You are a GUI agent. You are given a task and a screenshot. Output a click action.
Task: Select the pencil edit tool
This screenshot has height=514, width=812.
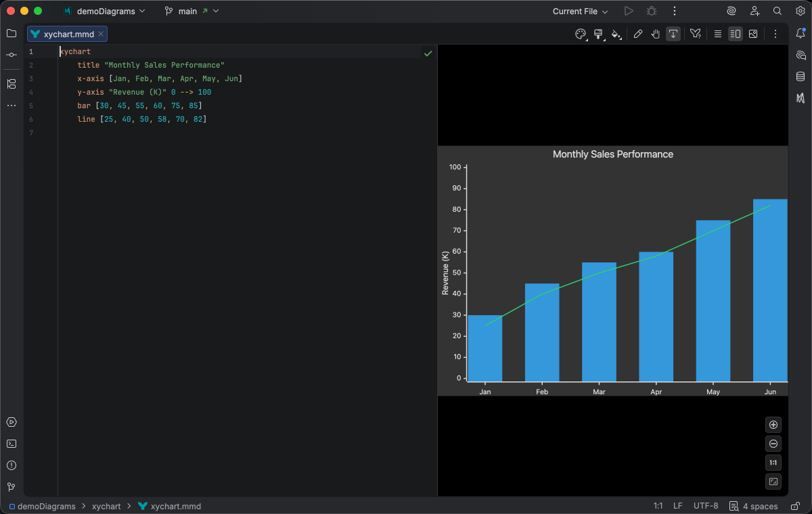(638, 34)
